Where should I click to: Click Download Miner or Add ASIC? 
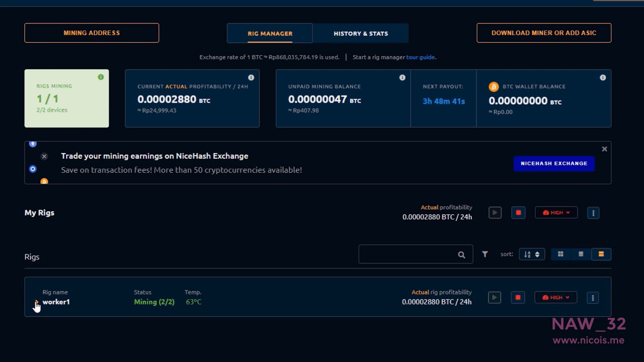[x=544, y=33]
